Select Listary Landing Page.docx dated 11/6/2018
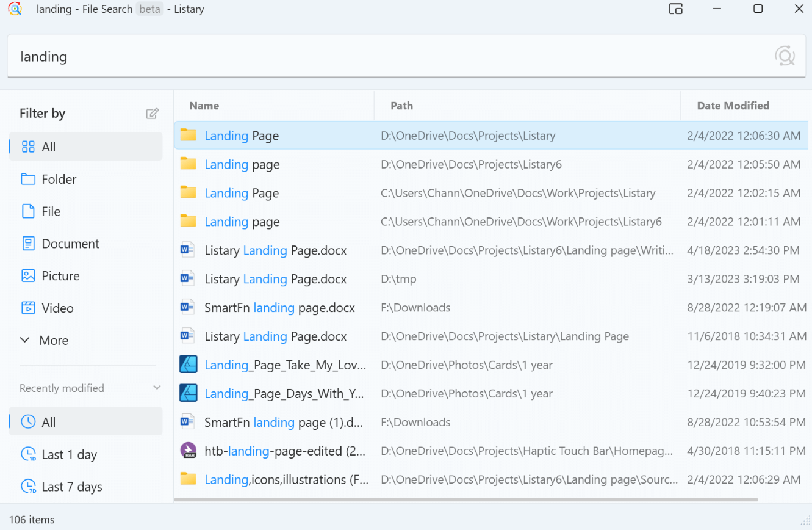This screenshot has height=530, width=812. [491, 336]
